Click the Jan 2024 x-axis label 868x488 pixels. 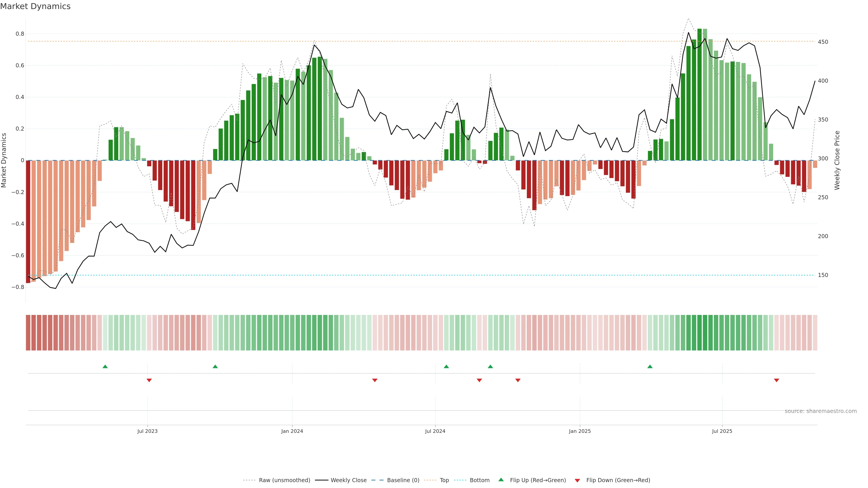coord(292,431)
